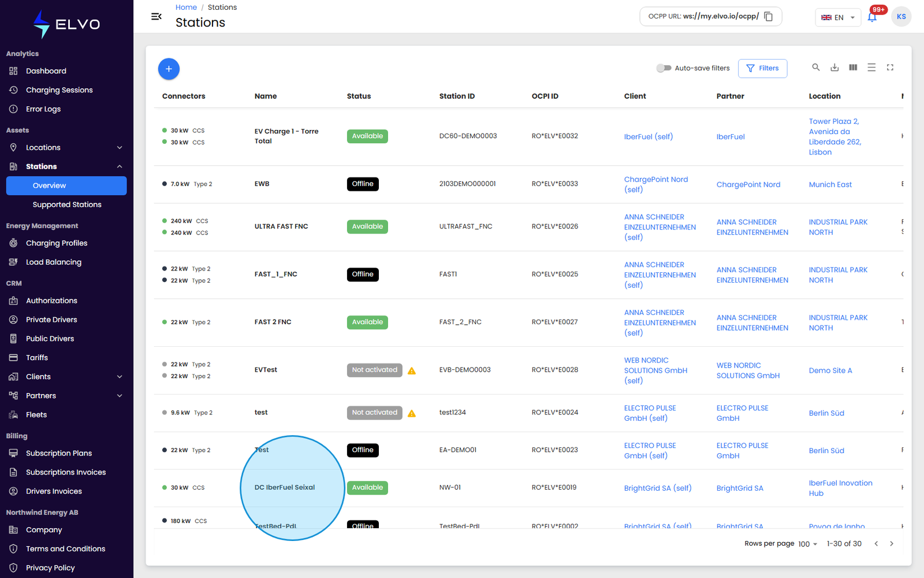This screenshot has width=924, height=578.
Task: Change row density with the lines icon
Action: click(871, 68)
